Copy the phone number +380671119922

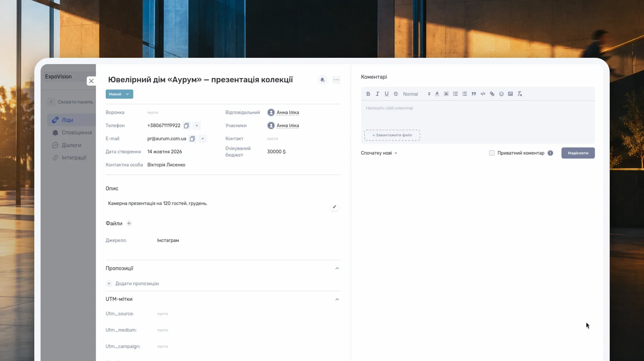pyautogui.click(x=186, y=126)
